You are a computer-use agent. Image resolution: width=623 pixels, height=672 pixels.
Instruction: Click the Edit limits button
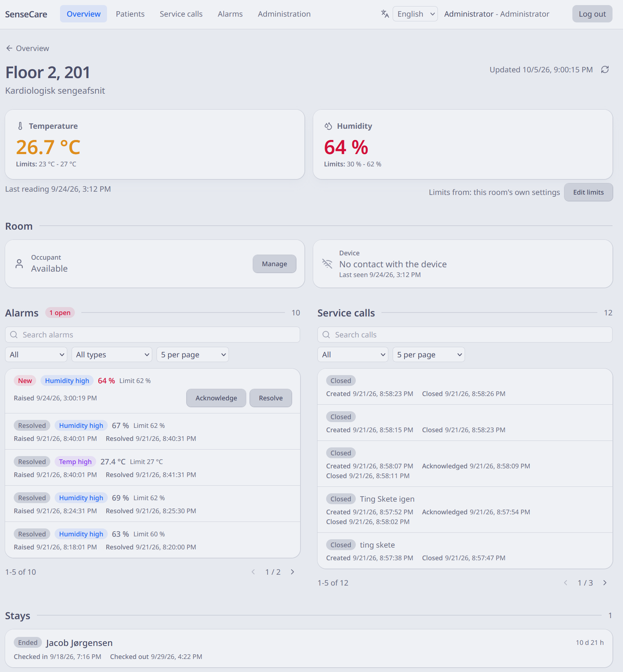coord(588,192)
